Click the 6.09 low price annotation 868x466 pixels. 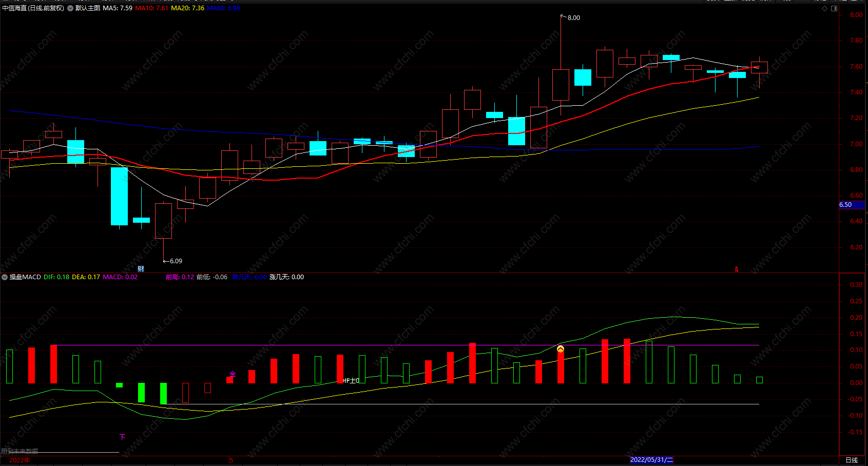(x=176, y=261)
